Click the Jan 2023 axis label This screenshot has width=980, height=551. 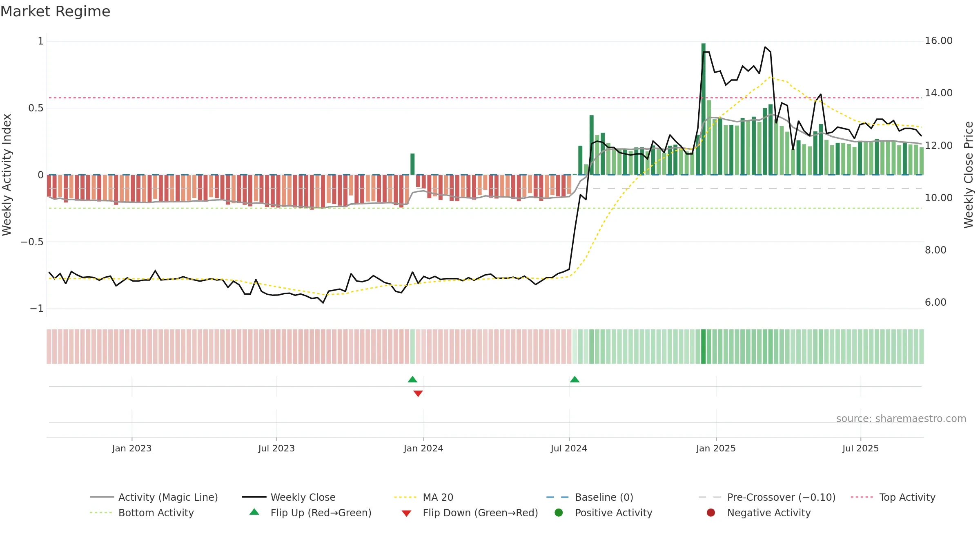(x=132, y=448)
